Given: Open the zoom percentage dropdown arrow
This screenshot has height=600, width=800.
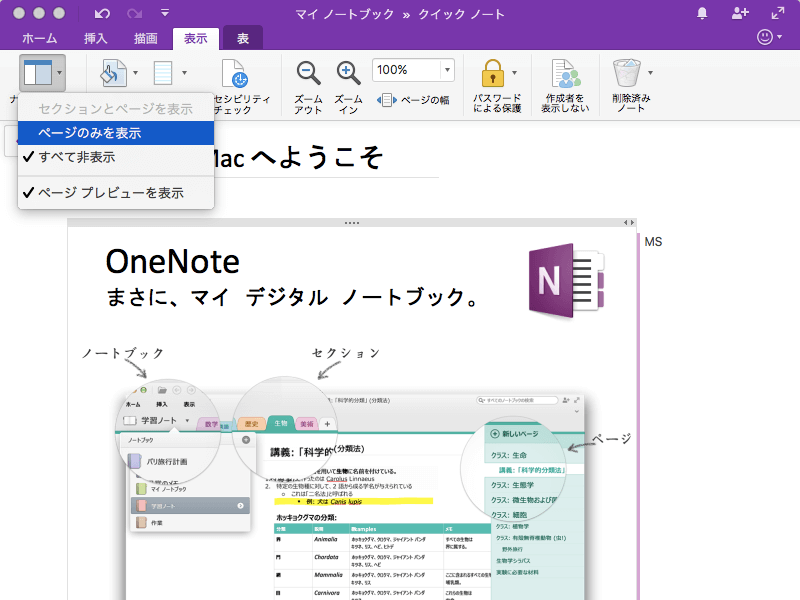Looking at the screenshot, I should pyautogui.click(x=447, y=70).
